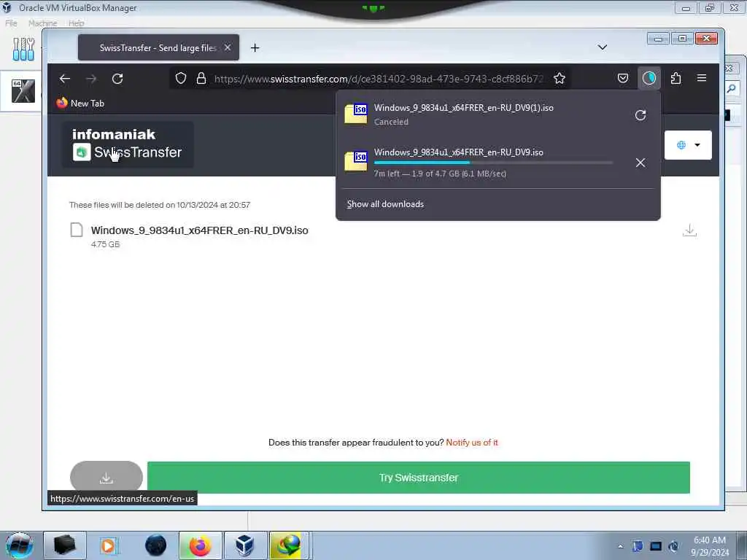Open the VirtualBox Machine menu
747x560 pixels.
point(42,23)
